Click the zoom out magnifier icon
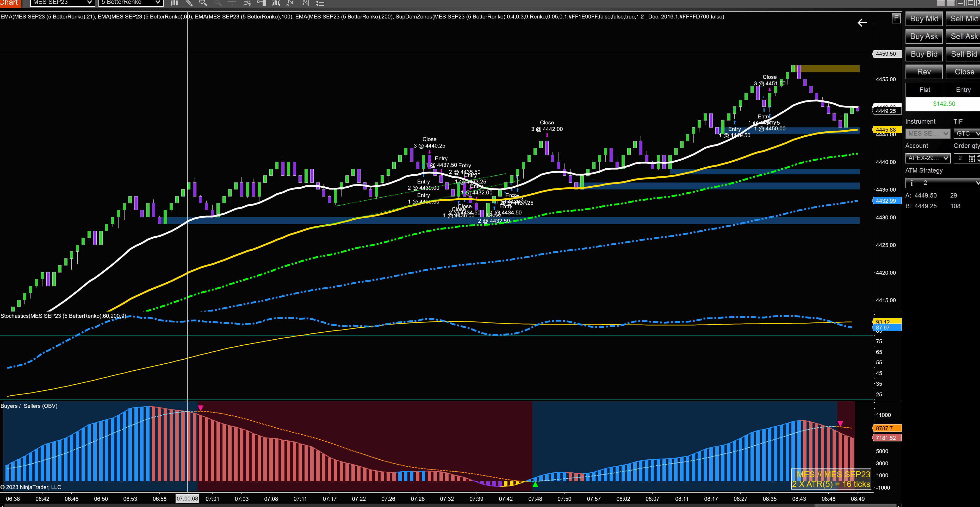The height and width of the screenshot is (507, 980). click(218, 3)
